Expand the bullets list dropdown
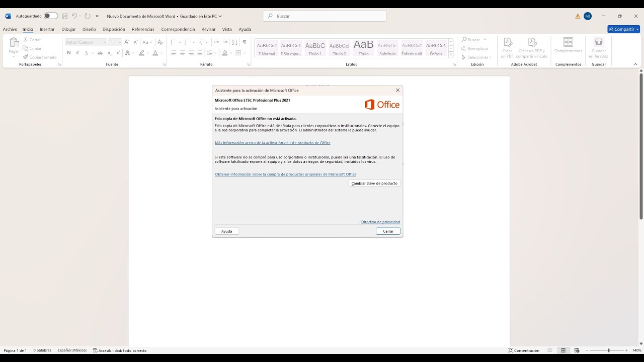 pos(180,42)
